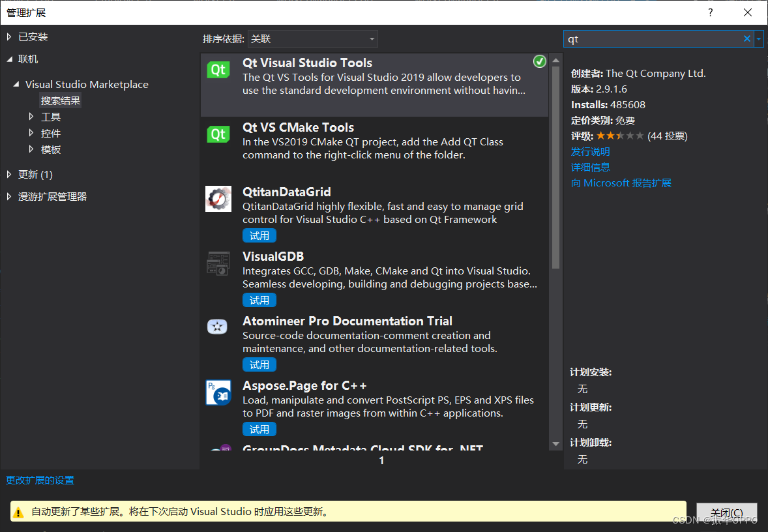
Task: Open the dialog help with the question mark icon
Action: pyautogui.click(x=710, y=12)
